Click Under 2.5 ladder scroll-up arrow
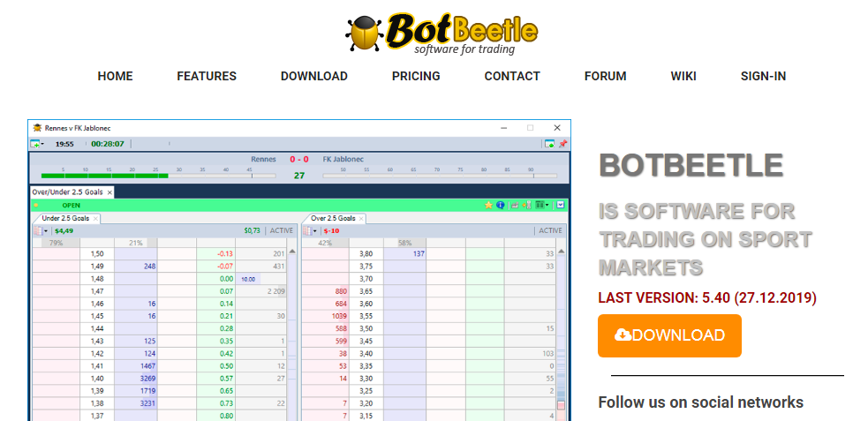This screenshot has height=421, width=868. click(x=291, y=252)
